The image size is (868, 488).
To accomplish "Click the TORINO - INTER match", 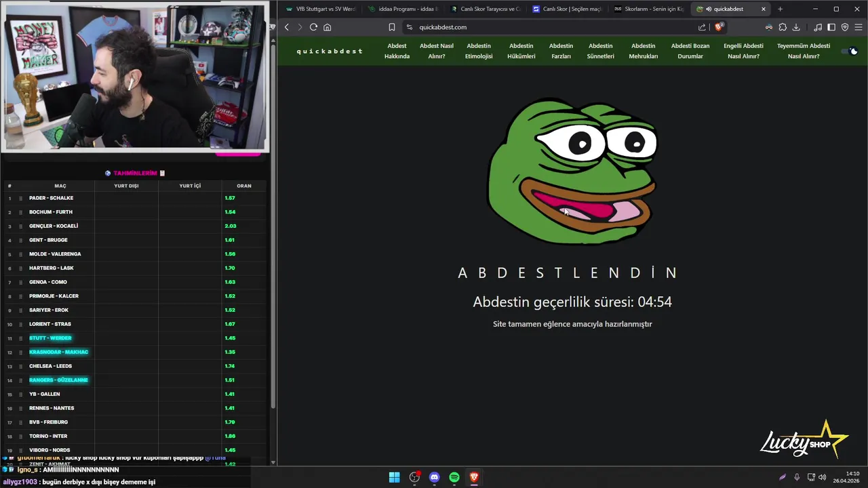I will pyautogui.click(x=48, y=436).
